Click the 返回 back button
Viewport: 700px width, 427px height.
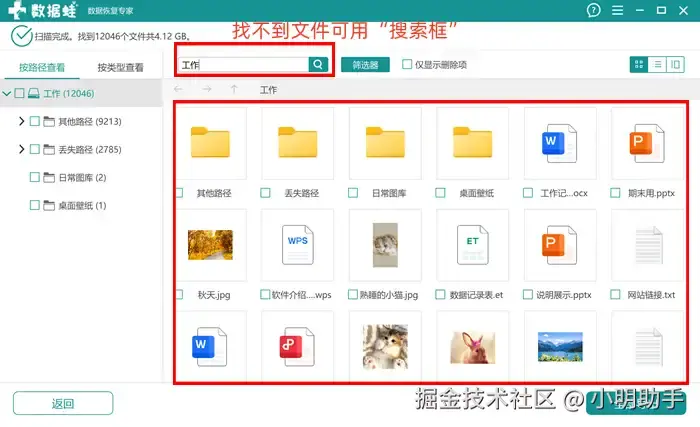pyautogui.click(x=63, y=404)
